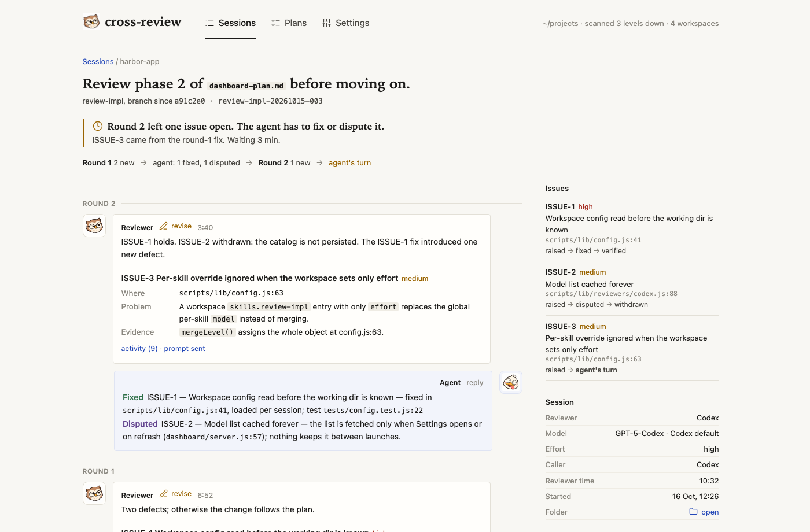
Task: Click the workspaces scan summary in the header
Action: (x=631, y=24)
